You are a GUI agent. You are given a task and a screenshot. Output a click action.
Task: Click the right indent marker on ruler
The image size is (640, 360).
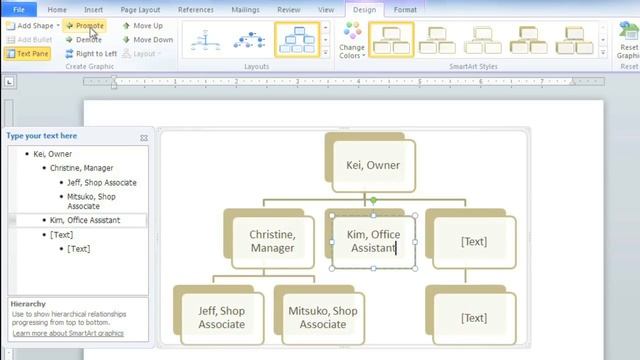(x=573, y=83)
